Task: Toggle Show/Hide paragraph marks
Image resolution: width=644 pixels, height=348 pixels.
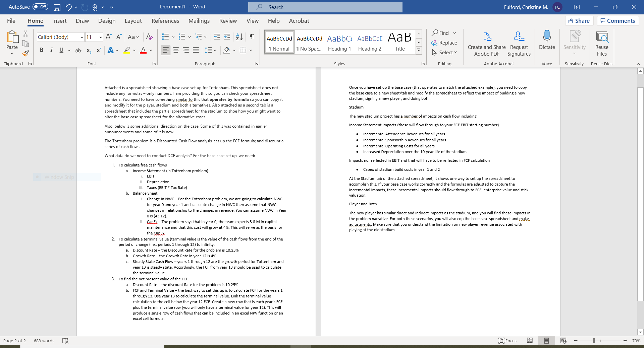Action: 252,37
